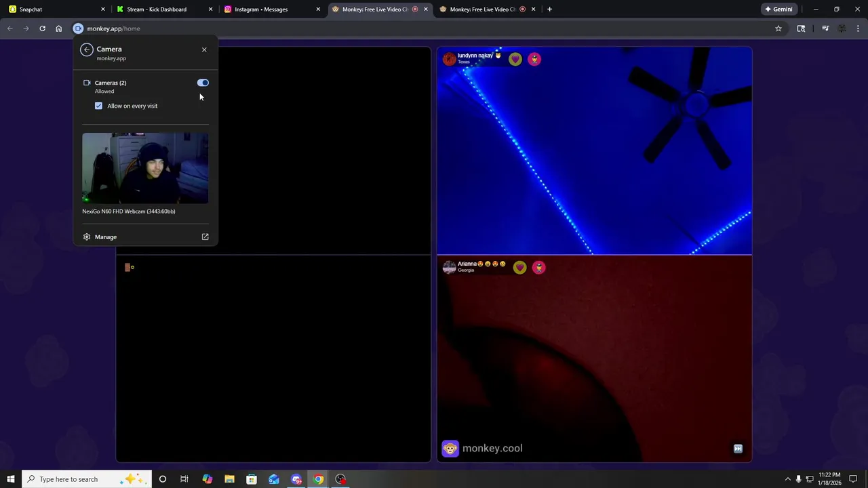Viewport: 868px width, 488px height.
Task: Click the Windows taskbar search box
Action: point(87,479)
